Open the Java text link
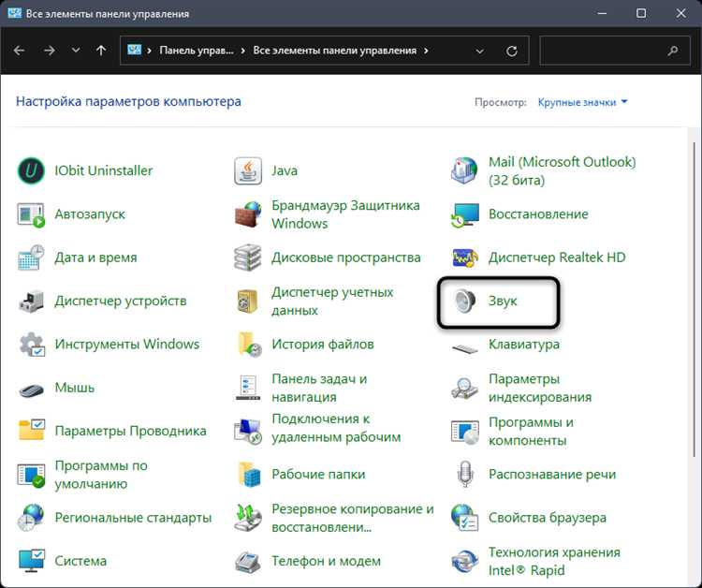Screen dimensions: 702x588 [x=285, y=170]
